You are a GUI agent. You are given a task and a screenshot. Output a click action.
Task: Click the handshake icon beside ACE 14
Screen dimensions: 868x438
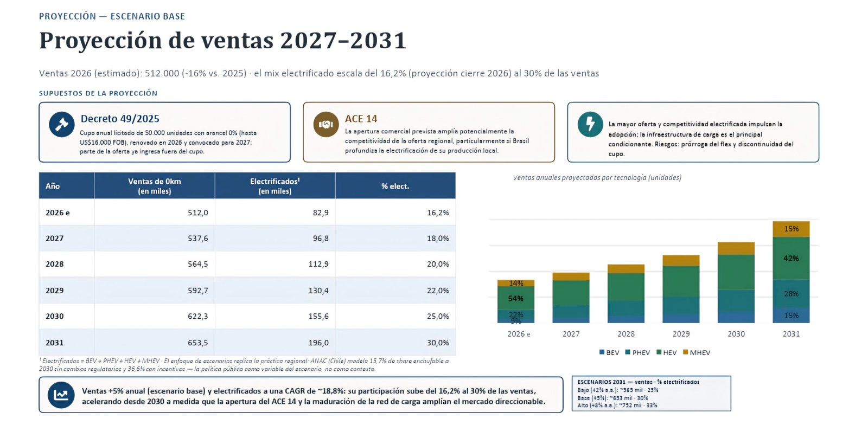pos(326,124)
